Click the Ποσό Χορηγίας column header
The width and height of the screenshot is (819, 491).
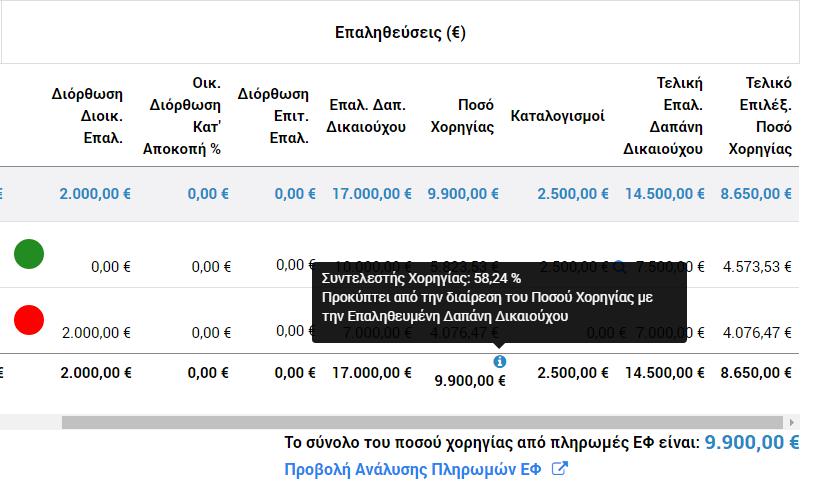(462, 116)
